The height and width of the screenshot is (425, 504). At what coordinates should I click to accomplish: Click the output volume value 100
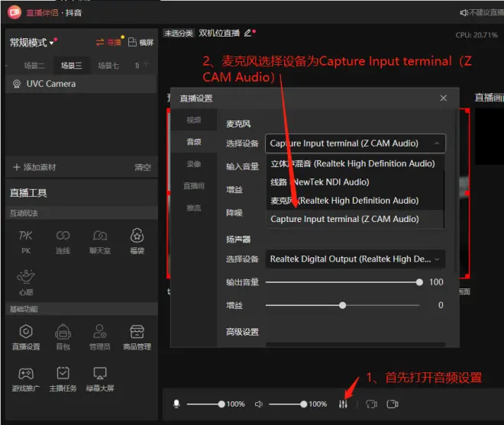click(436, 282)
